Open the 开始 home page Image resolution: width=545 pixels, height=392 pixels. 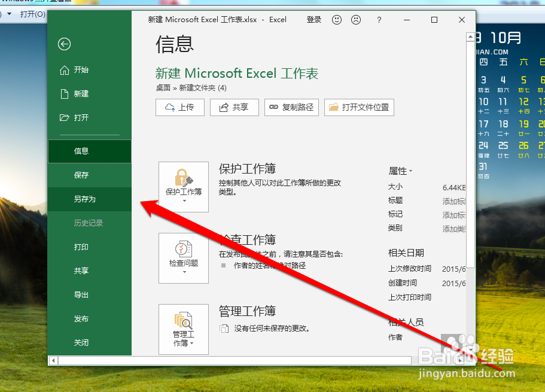coord(89,70)
